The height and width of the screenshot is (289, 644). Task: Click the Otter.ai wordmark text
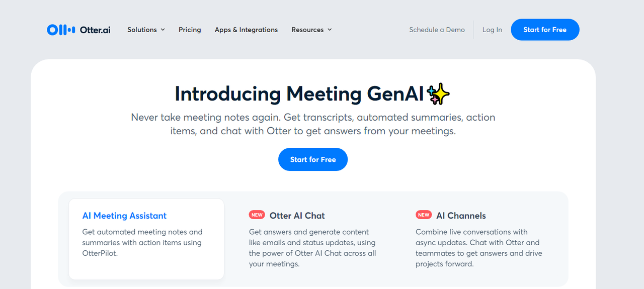pos(95,30)
